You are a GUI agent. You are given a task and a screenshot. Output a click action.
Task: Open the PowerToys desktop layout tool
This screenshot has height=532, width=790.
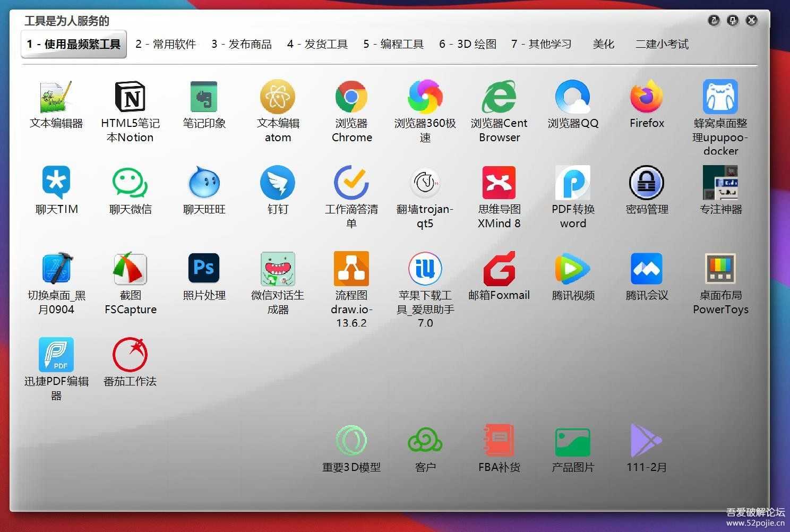click(720, 269)
